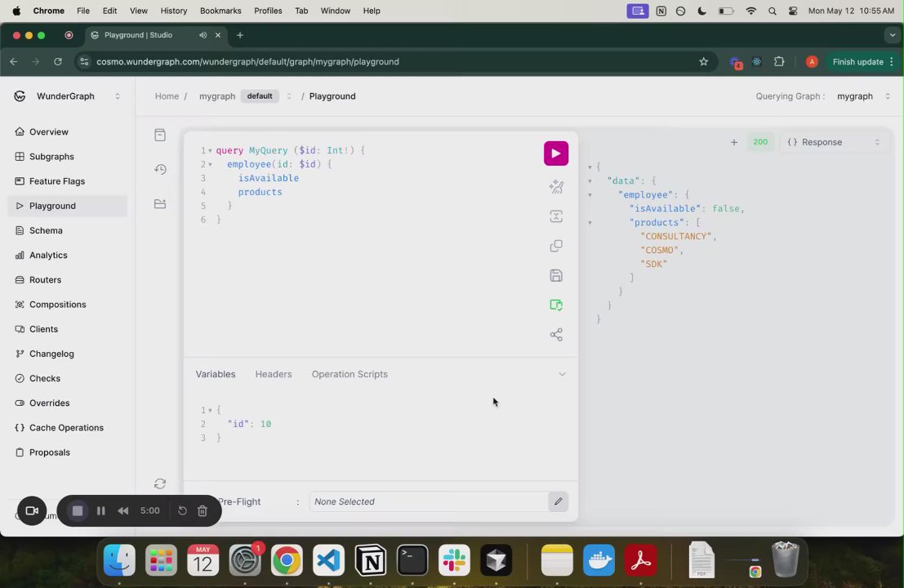Reload the page in Chrome
Screen dimensions: 904x588
tap(58, 62)
